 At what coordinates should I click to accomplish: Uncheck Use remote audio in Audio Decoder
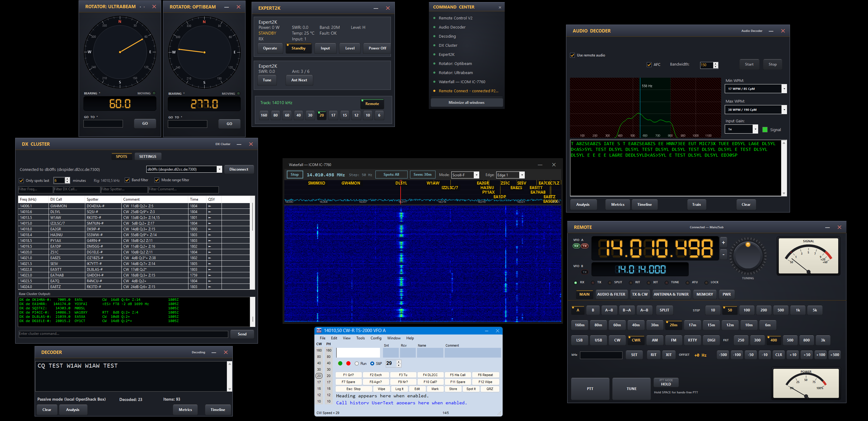pos(572,55)
